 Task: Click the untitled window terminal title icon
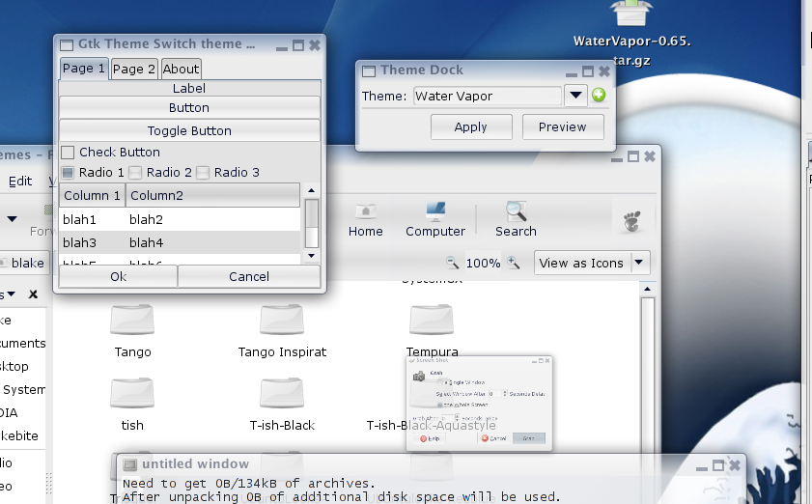tap(130, 464)
